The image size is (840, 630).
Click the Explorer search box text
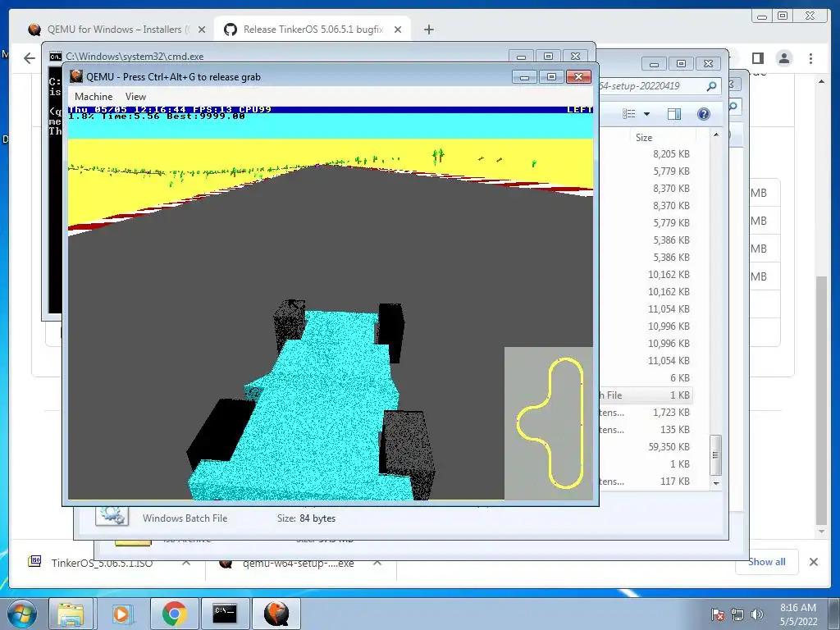click(640, 85)
